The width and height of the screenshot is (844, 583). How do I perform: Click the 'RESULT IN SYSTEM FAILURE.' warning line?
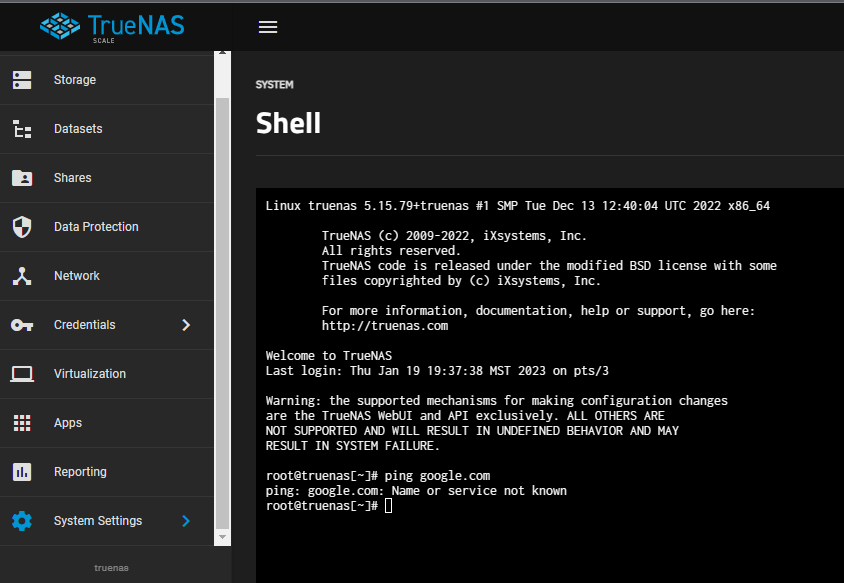click(x=353, y=446)
